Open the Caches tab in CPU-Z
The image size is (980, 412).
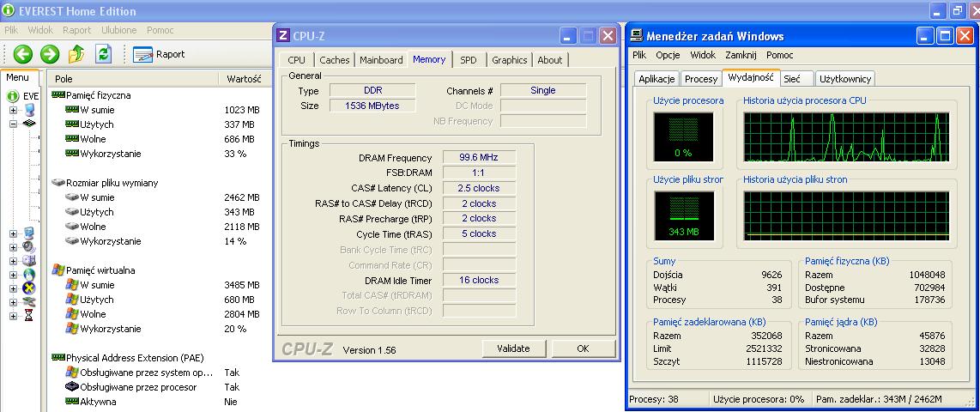(335, 60)
